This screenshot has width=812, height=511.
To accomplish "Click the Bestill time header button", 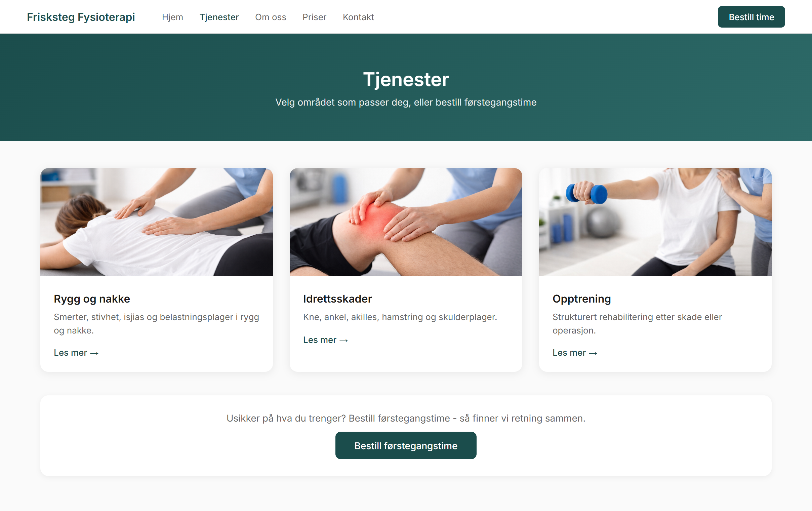I will pos(751,17).
